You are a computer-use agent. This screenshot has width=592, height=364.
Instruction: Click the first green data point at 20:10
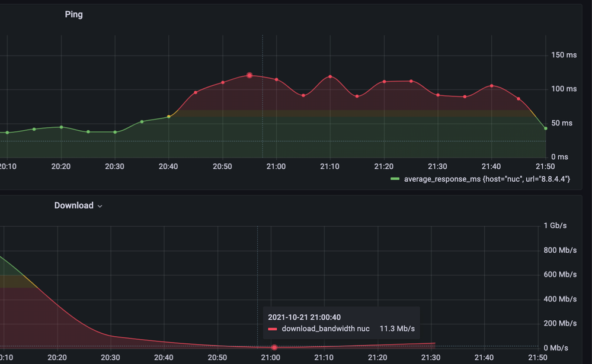(x=7, y=133)
